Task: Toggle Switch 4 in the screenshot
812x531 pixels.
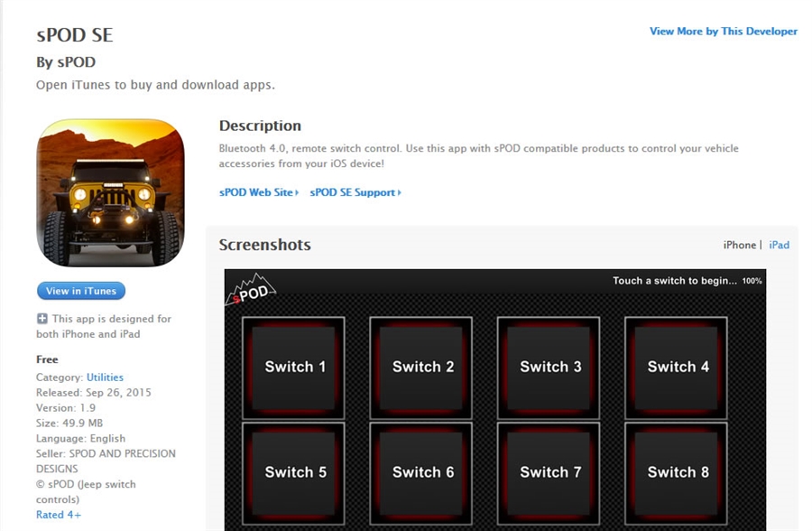Action: click(676, 368)
